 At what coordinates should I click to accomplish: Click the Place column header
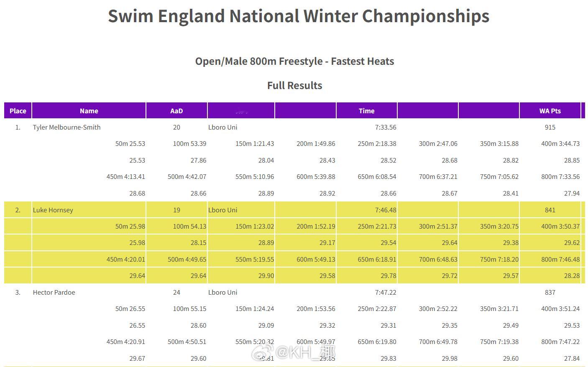pyautogui.click(x=18, y=111)
